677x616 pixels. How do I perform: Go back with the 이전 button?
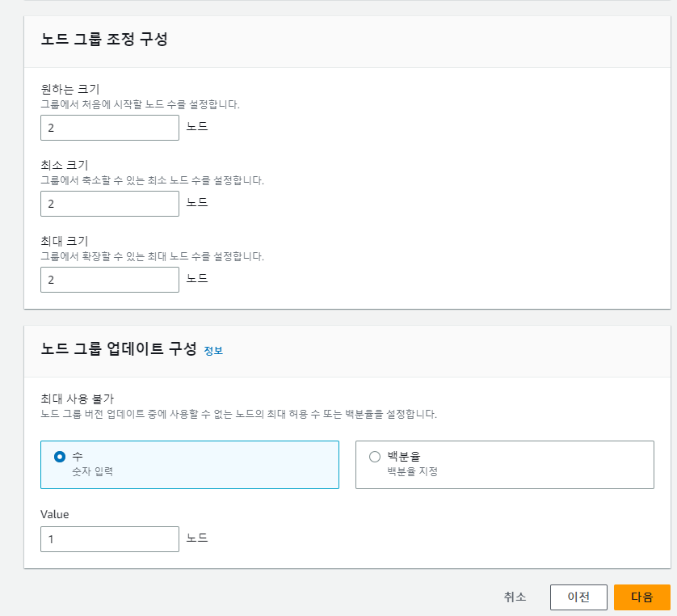pos(578,597)
